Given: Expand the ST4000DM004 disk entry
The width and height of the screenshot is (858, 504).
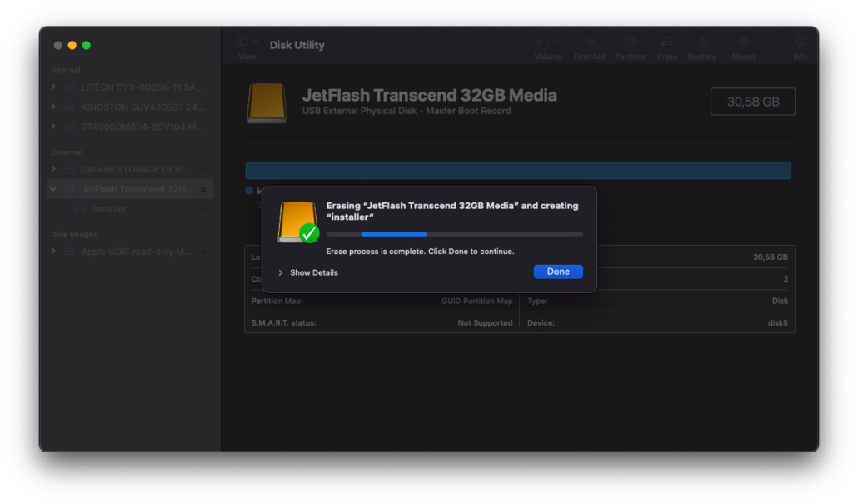Looking at the screenshot, I should tap(53, 127).
